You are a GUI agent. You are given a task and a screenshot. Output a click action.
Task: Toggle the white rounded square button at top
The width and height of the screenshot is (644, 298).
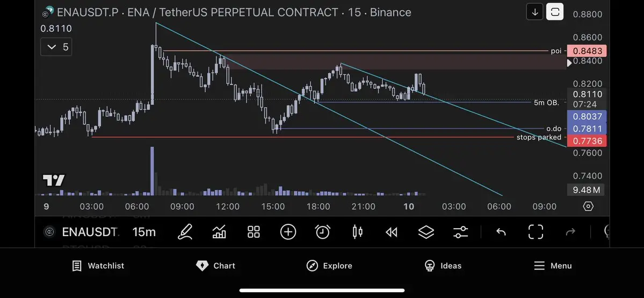[x=555, y=12]
